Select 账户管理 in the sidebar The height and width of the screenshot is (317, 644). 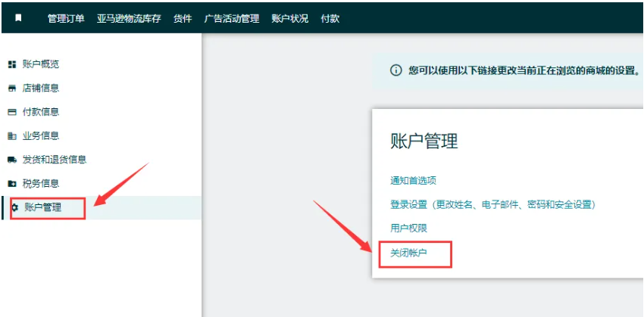[x=101, y=207]
